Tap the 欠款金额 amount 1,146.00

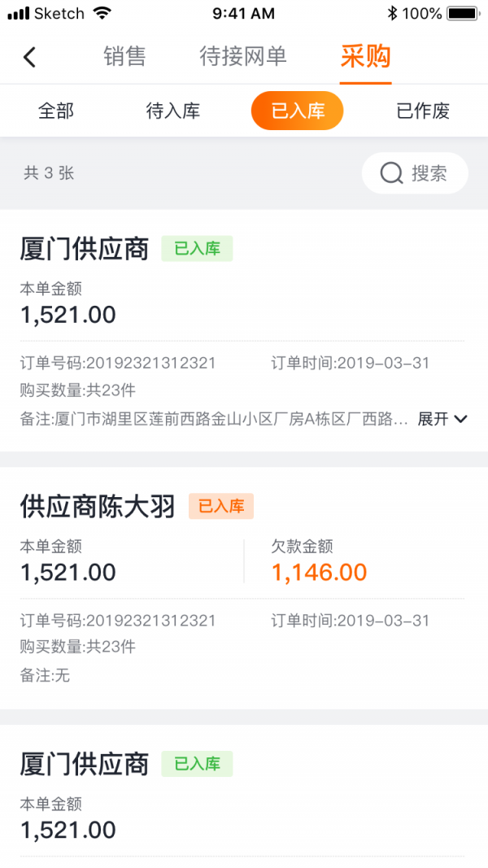tap(319, 572)
